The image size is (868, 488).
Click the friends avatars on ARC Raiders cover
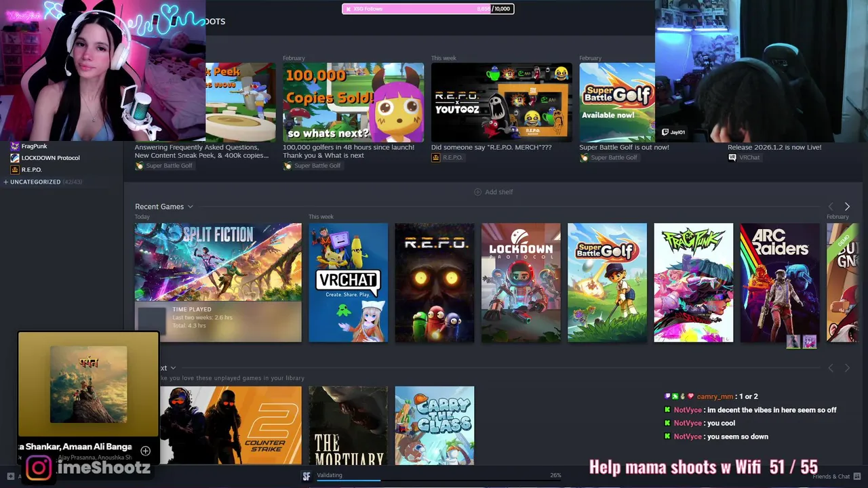(x=801, y=342)
